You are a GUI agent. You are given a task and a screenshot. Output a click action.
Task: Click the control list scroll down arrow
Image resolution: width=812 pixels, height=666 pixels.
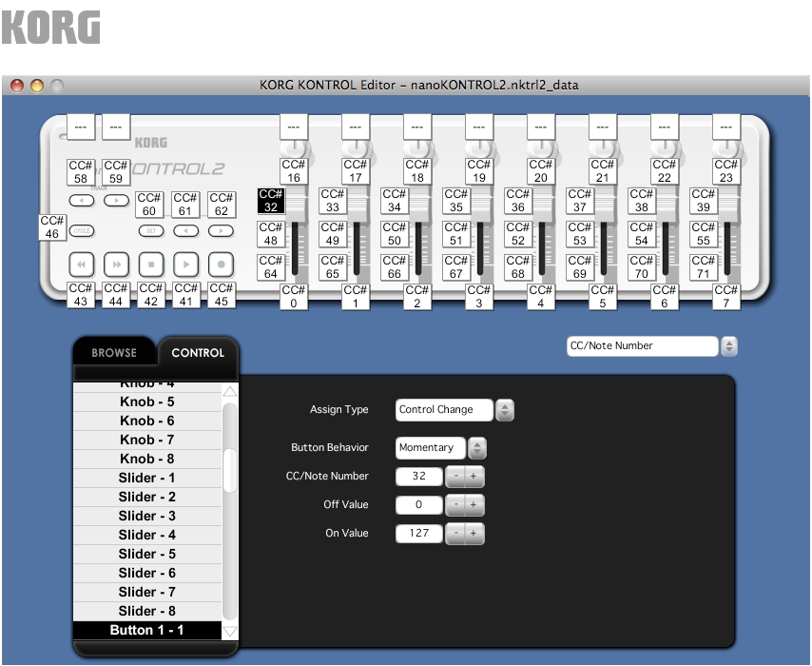pyautogui.click(x=230, y=632)
